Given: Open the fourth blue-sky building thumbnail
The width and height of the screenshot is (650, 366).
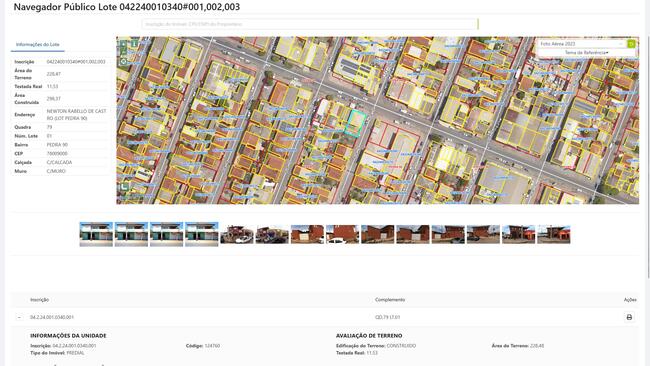Looking at the screenshot, I should pyautogui.click(x=201, y=234).
